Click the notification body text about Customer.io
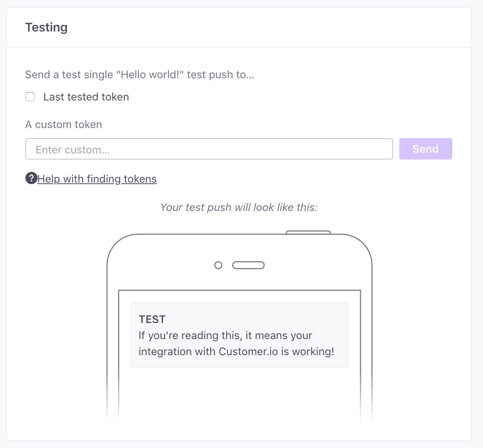Image resolution: width=483 pixels, height=448 pixels. [237, 343]
